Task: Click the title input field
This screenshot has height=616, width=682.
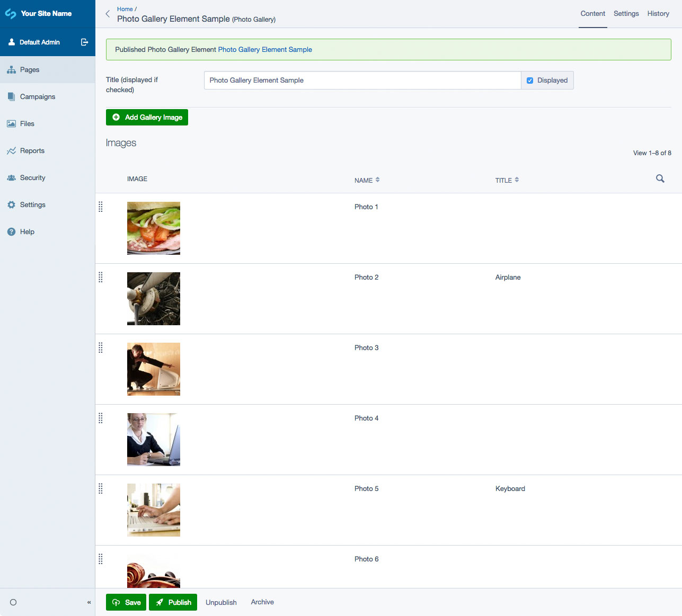Action: click(x=362, y=81)
